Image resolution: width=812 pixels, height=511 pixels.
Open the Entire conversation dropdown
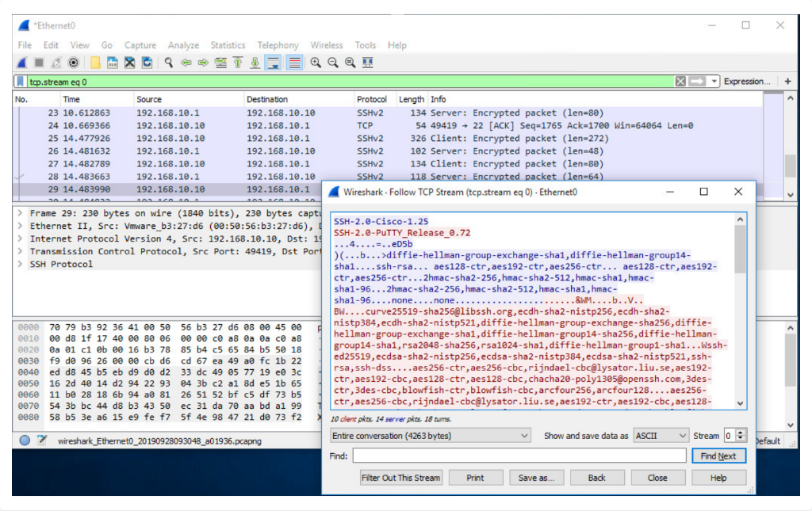(x=431, y=436)
